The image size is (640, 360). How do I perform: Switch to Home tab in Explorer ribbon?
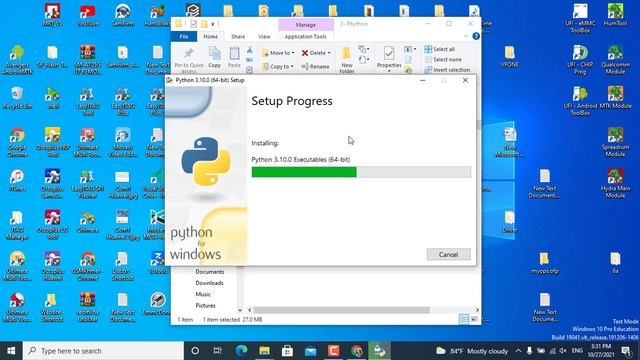(x=211, y=36)
